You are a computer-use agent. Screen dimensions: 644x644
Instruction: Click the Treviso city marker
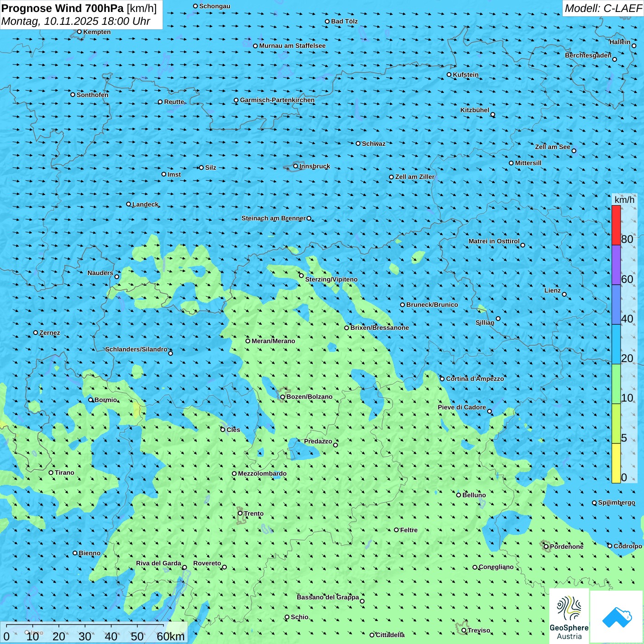464,630
